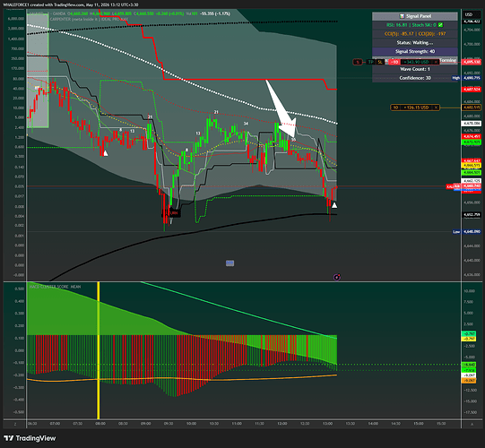
Task: Click the purple replay marker icon on the chart
Action: pos(337,277)
